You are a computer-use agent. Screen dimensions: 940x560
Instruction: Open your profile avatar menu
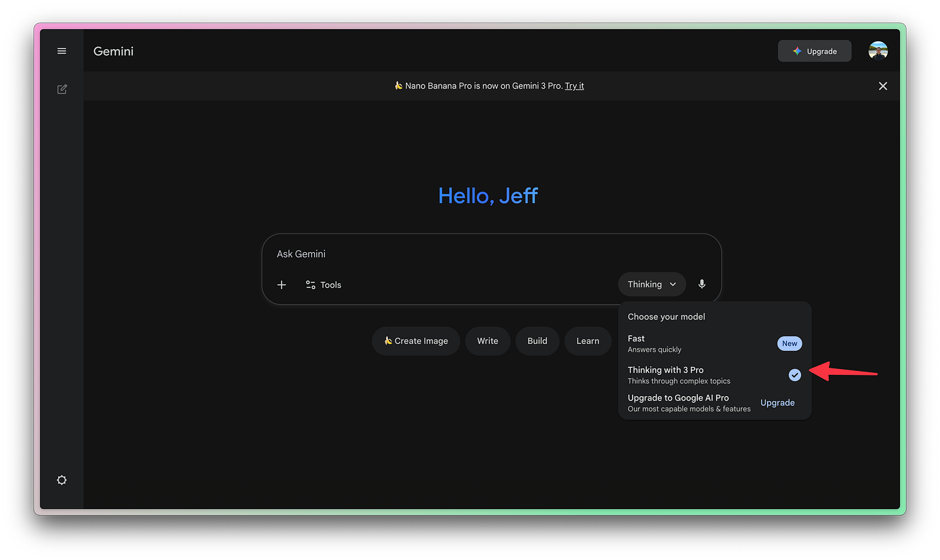pyautogui.click(x=878, y=50)
